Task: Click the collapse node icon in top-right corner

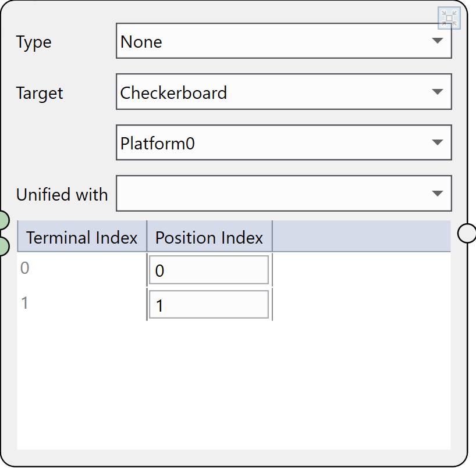Action: [x=449, y=19]
